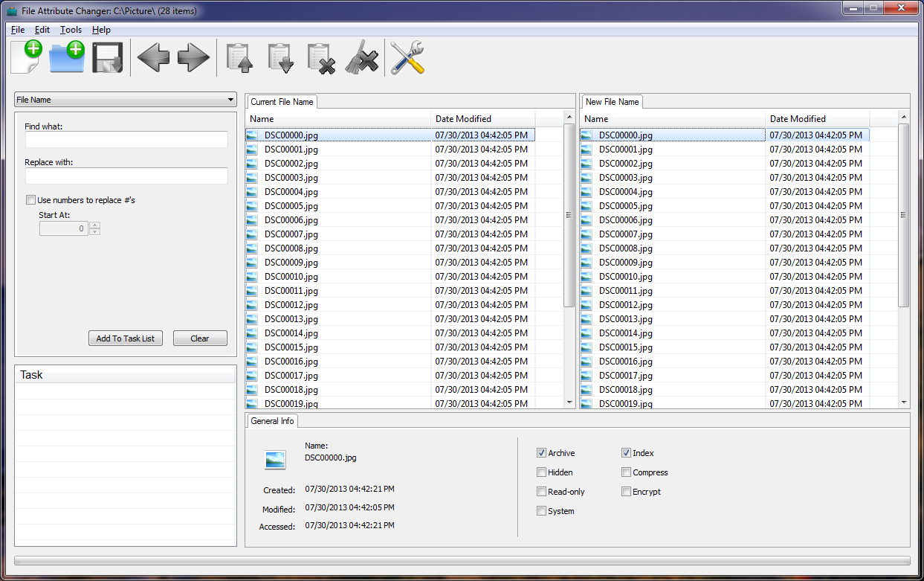Open the File menu
Image resolution: width=924 pixels, height=581 pixels.
click(x=18, y=30)
